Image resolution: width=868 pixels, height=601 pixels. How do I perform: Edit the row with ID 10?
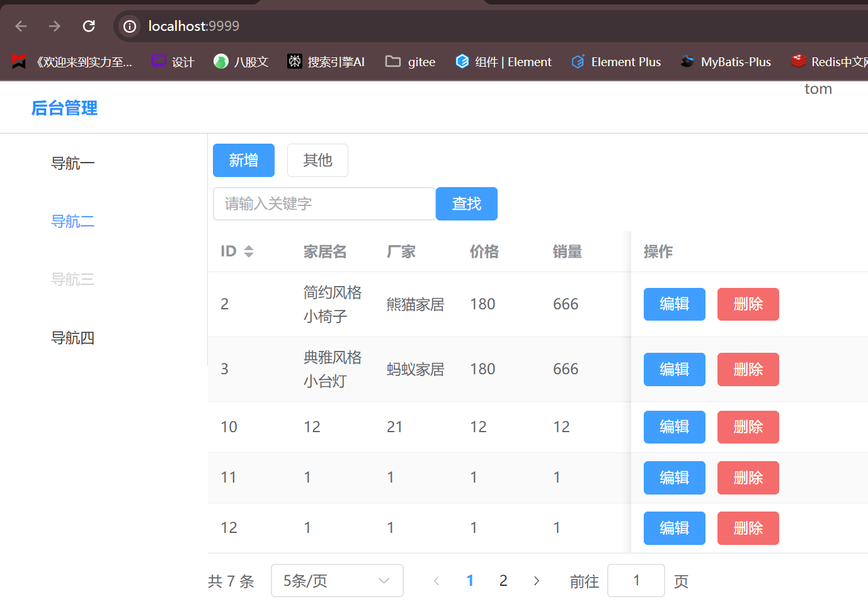pos(675,427)
